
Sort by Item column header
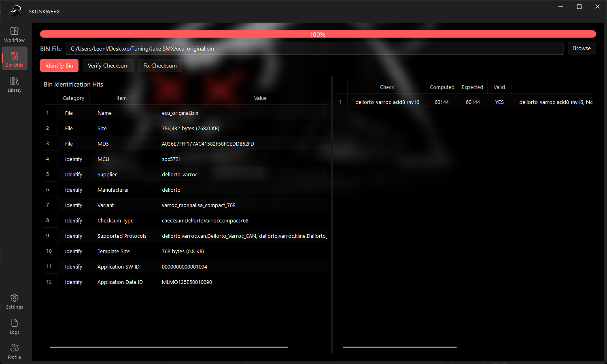pos(121,98)
